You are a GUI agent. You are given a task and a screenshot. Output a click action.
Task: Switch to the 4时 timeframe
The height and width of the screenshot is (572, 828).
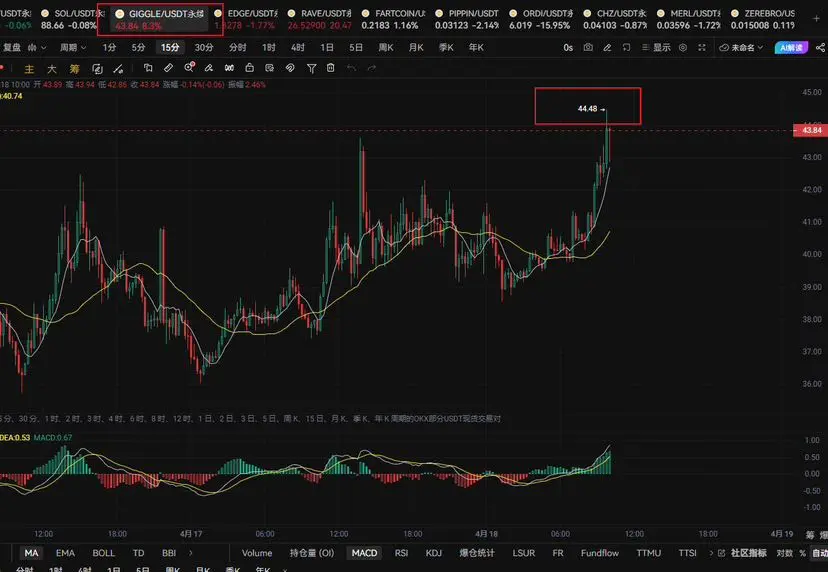point(298,48)
